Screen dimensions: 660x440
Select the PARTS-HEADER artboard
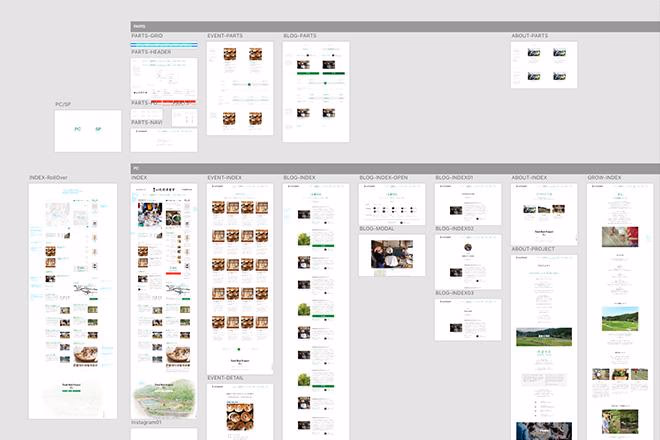tap(164, 77)
